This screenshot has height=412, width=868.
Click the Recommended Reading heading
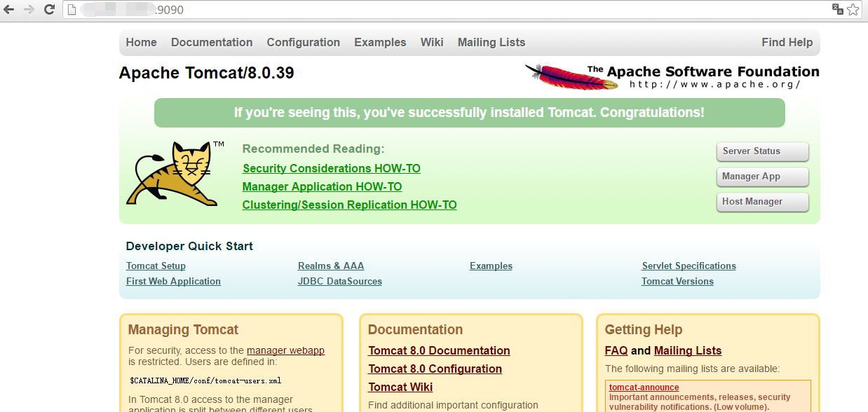(313, 149)
